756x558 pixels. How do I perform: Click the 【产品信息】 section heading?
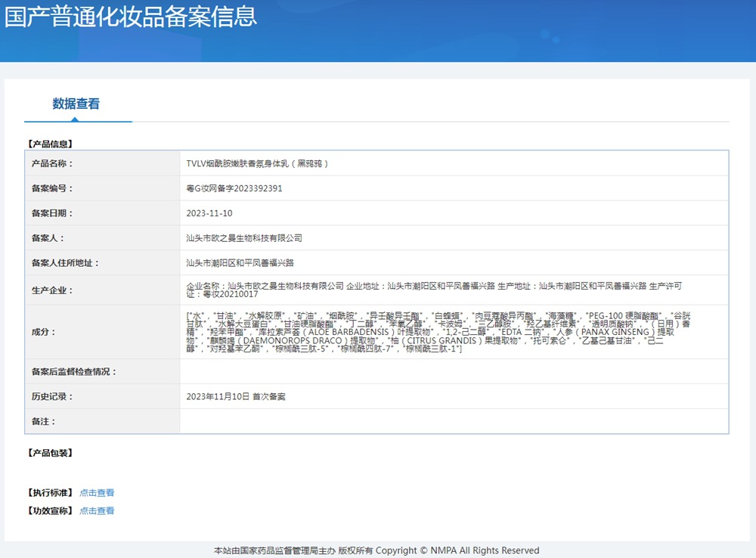[x=50, y=144]
